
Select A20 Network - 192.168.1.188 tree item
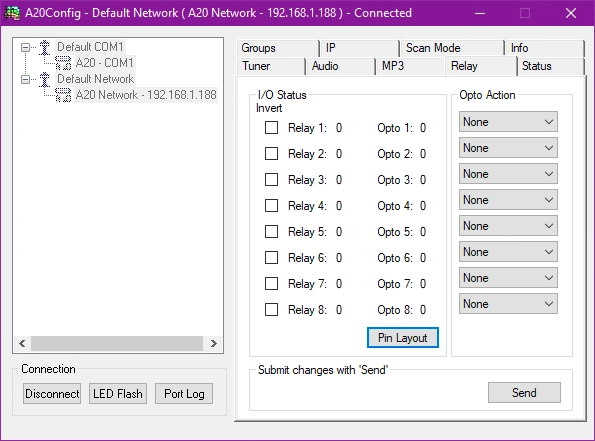(146, 95)
